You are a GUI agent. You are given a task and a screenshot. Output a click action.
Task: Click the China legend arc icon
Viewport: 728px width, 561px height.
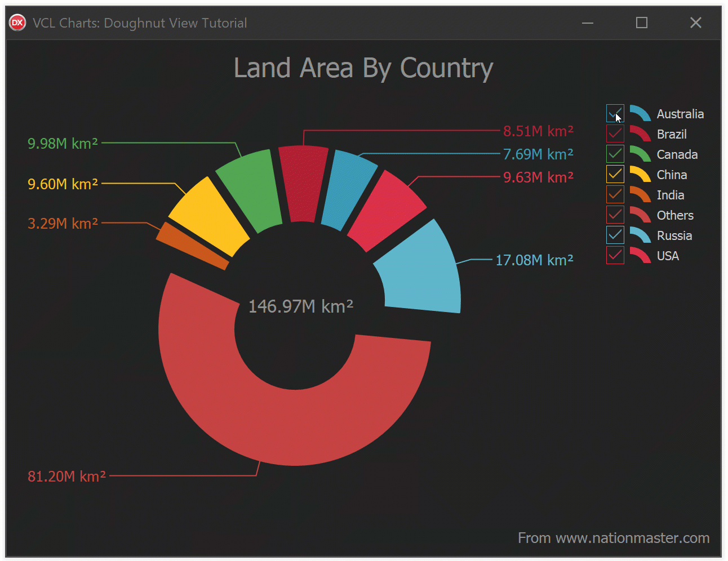pyautogui.click(x=640, y=175)
